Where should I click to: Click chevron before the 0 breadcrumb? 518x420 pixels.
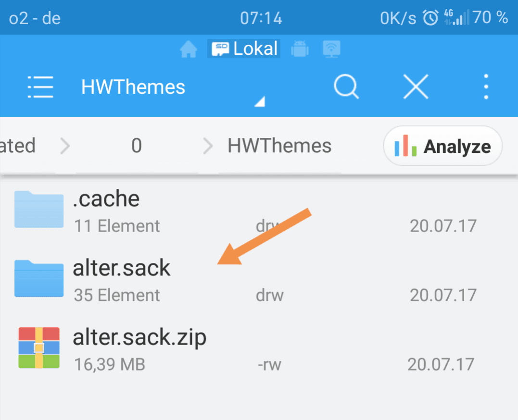pos(65,146)
